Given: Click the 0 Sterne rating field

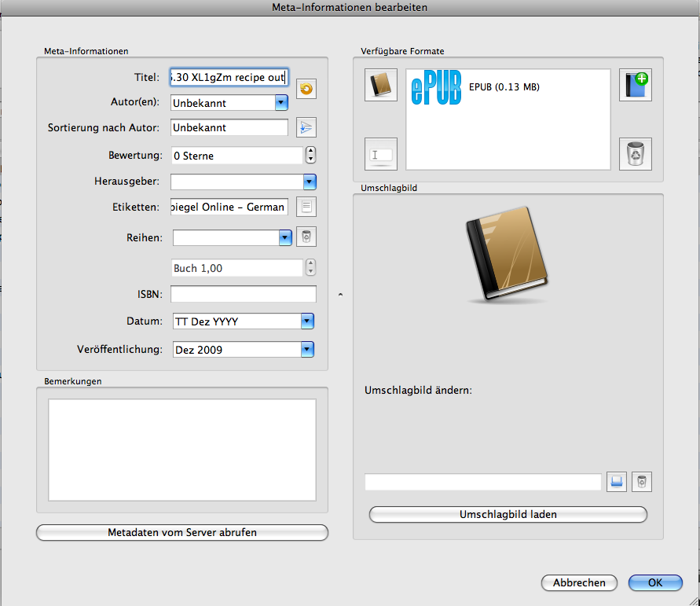Looking at the screenshot, I should (x=237, y=156).
